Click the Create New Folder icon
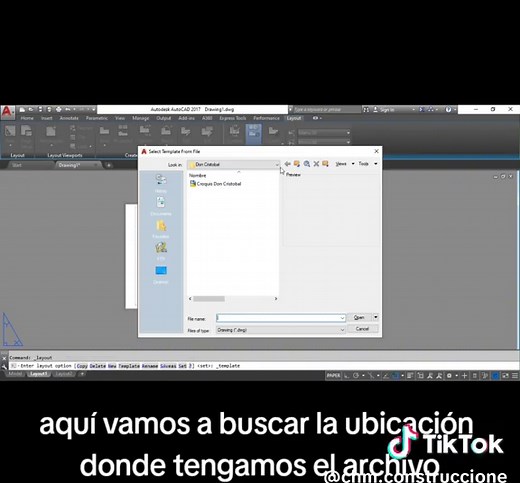Image resolution: width=520 pixels, height=483 pixels. (325, 164)
